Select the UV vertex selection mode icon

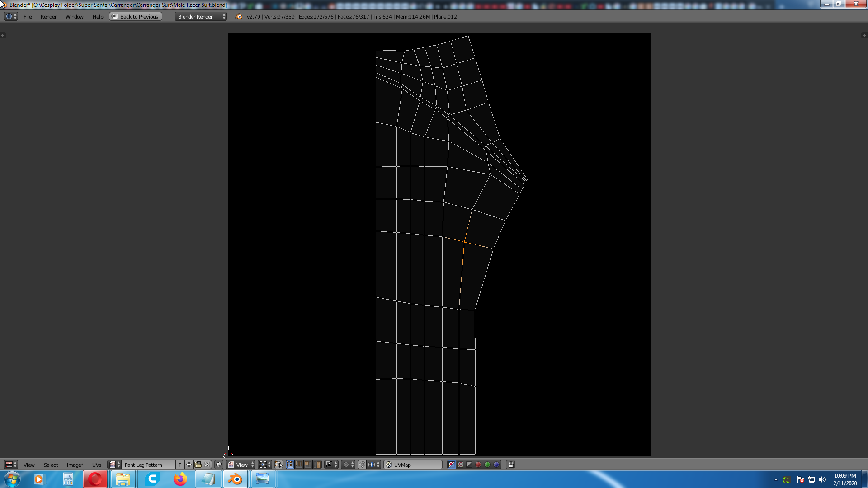coord(290,465)
